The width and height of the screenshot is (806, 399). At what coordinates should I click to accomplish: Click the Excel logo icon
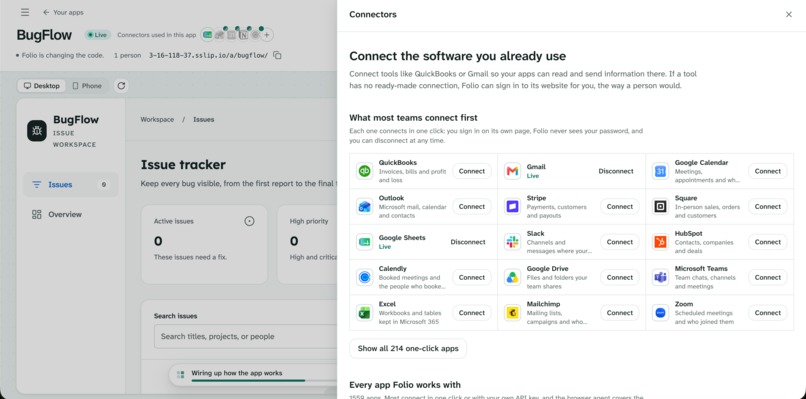pyautogui.click(x=364, y=313)
